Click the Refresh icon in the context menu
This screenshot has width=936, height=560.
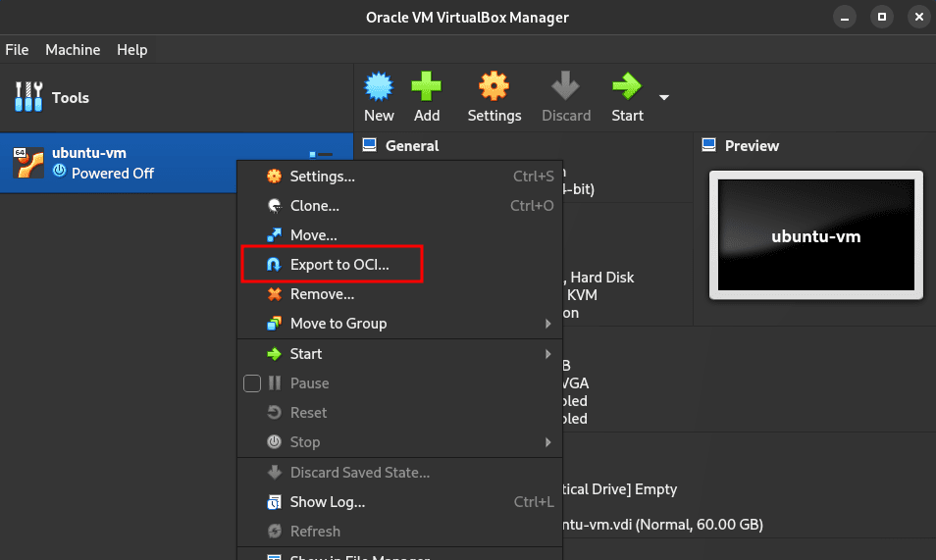(274, 532)
